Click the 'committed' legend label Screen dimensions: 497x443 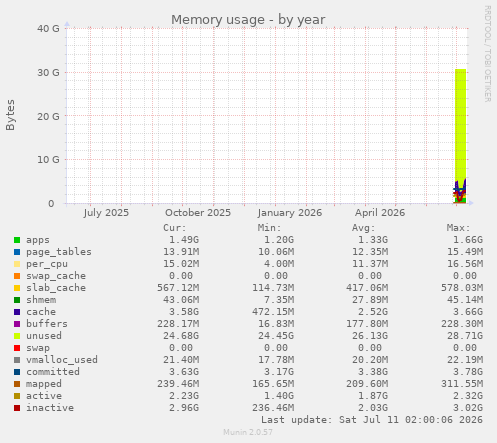[53, 372]
